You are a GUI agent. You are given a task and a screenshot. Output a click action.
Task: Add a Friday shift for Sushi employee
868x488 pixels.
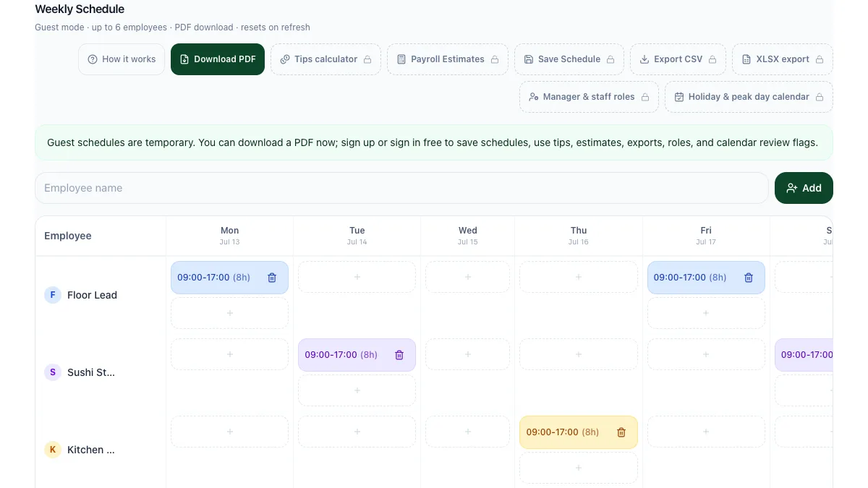pos(706,354)
